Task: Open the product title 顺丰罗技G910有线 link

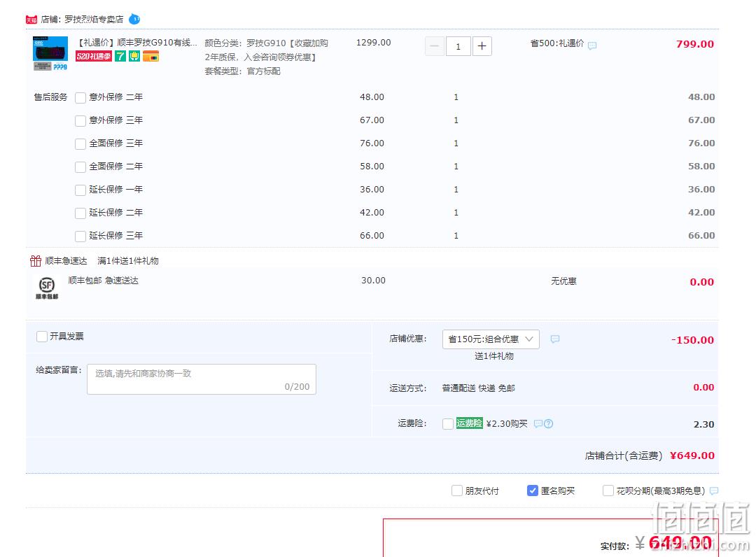Action: pyautogui.click(x=136, y=43)
